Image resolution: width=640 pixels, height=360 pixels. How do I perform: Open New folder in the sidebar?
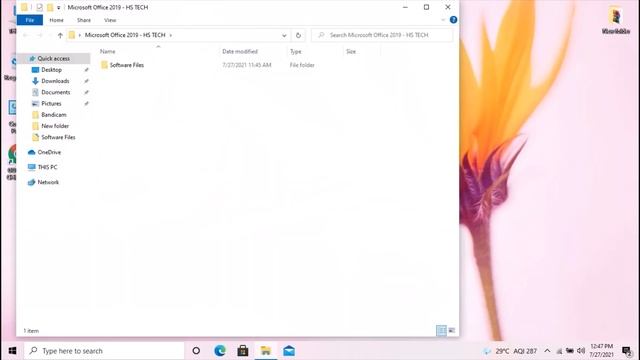(x=55, y=126)
